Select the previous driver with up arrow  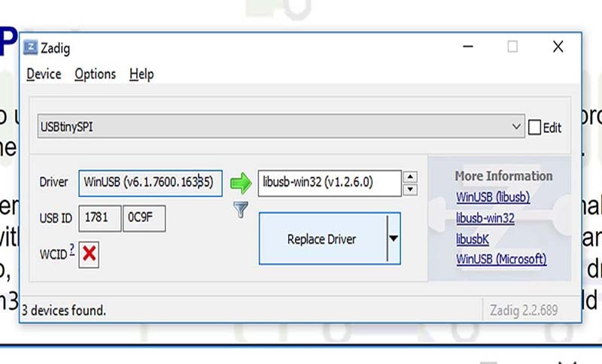tap(410, 177)
